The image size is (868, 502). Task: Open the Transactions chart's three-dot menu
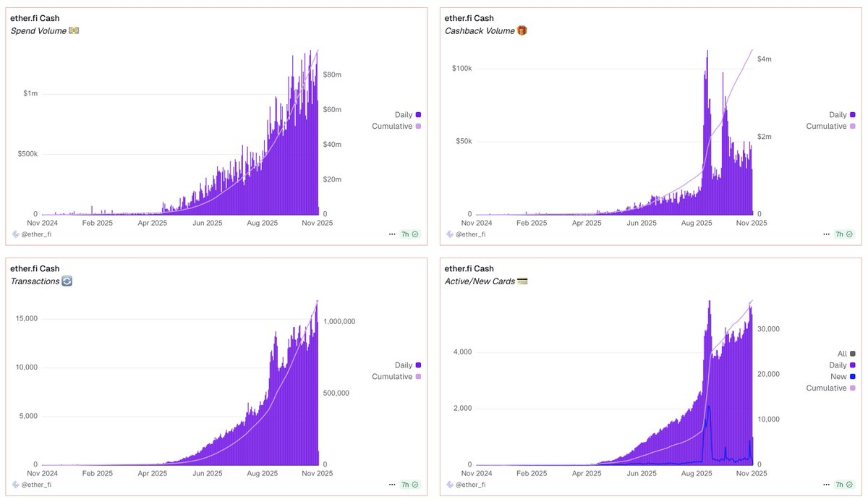tap(393, 485)
